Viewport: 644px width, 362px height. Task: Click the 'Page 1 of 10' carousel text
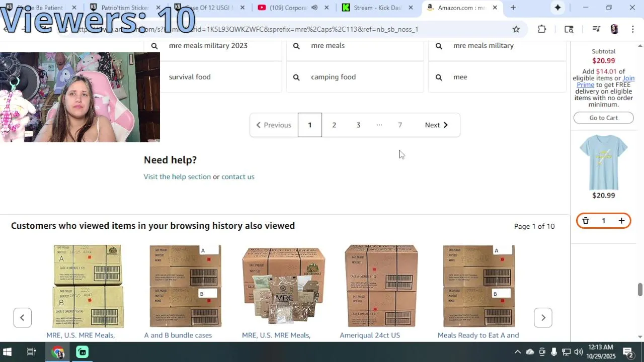point(534,226)
